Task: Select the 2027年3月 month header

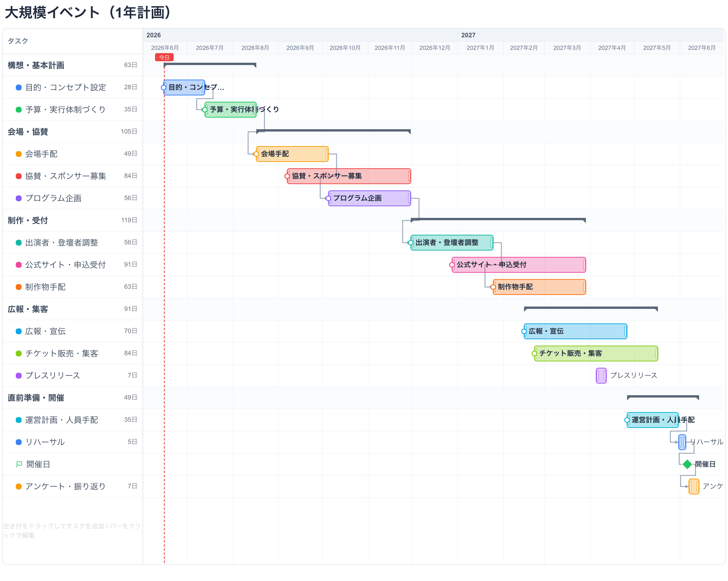Action: click(567, 48)
